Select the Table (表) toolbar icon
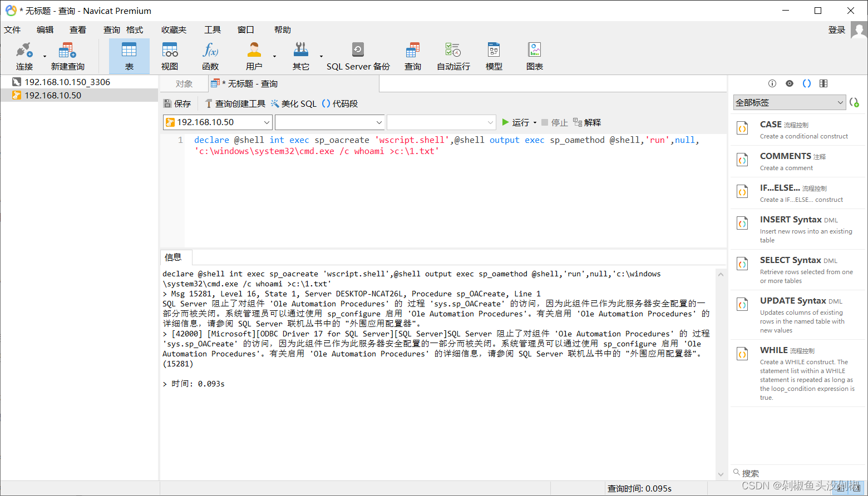The height and width of the screenshot is (496, 868). (x=129, y=56)
